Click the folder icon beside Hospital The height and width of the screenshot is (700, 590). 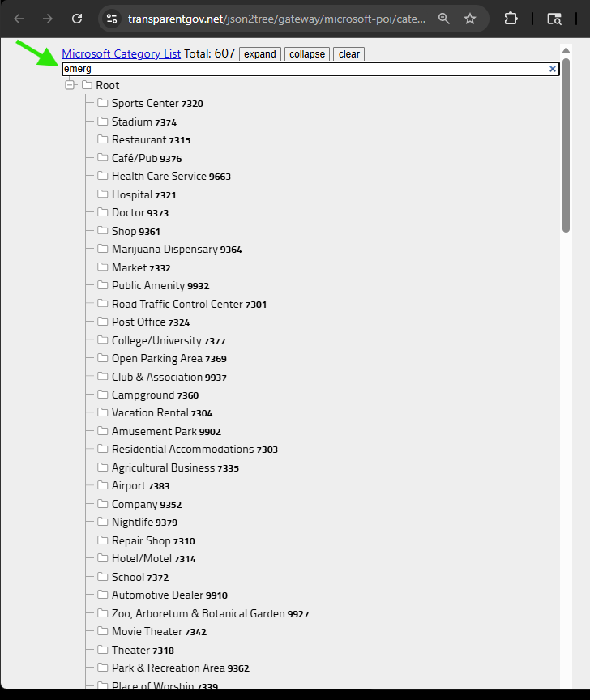(x=103, y=194)
